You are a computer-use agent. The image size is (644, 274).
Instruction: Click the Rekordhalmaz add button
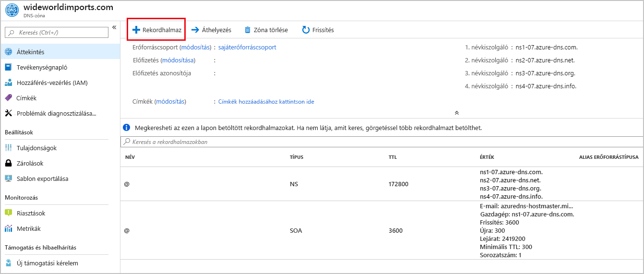click(156, 30)
